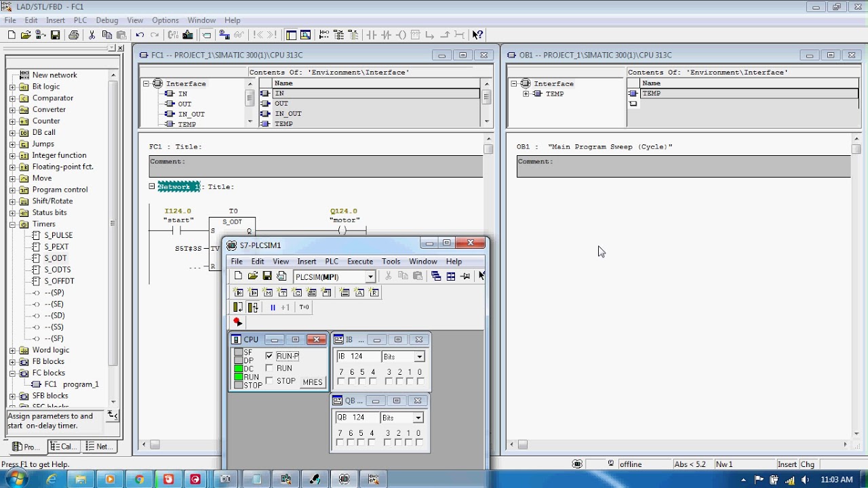Image resolution: width=868 pixels, height=488 pixels.
Task: Open Chrome from the taskbar
Action: coord(139,479)
